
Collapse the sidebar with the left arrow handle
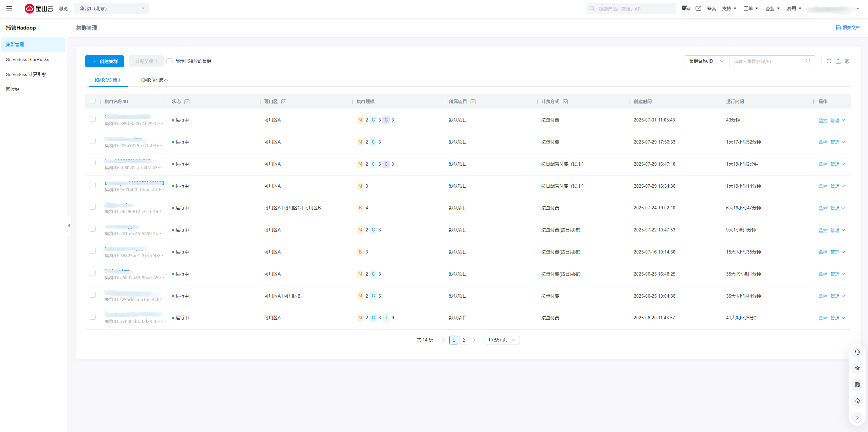coord(69,225)
